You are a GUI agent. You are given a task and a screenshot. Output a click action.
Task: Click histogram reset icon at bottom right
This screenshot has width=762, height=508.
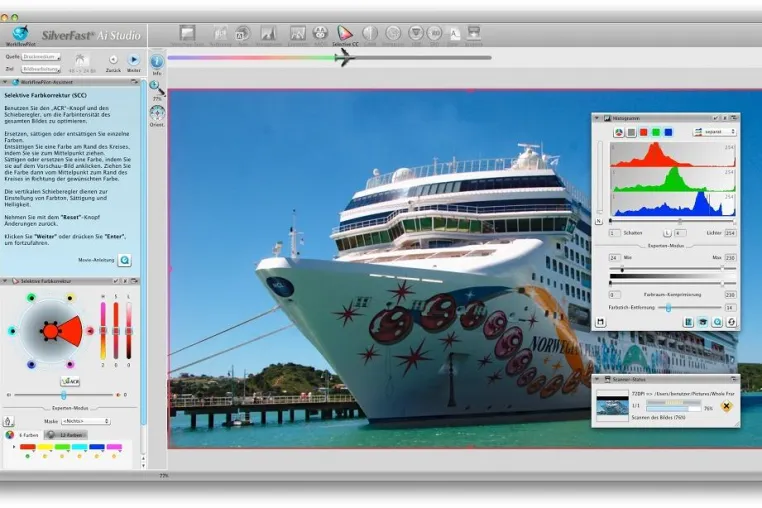731,322
